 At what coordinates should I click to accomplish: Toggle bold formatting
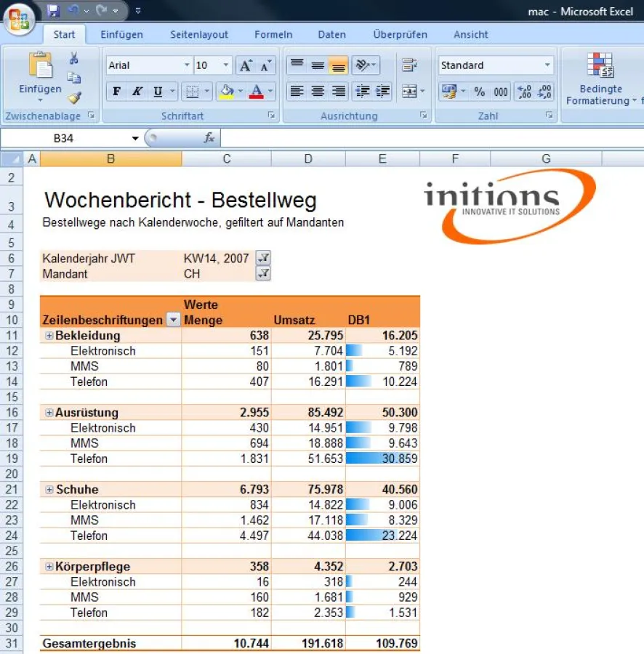pos(116,92)
